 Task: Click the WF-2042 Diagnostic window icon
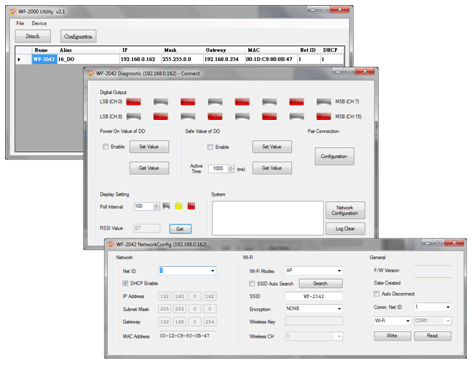click(91, 73)
